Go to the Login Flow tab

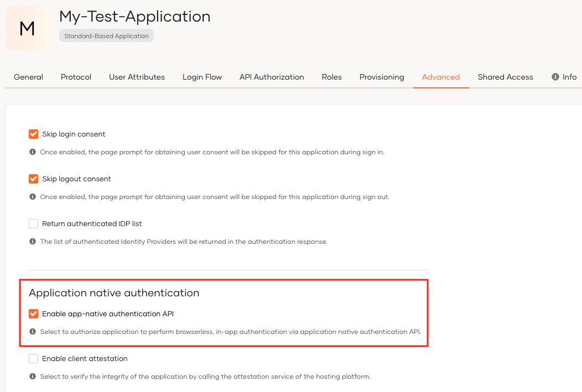coord(202,77)
